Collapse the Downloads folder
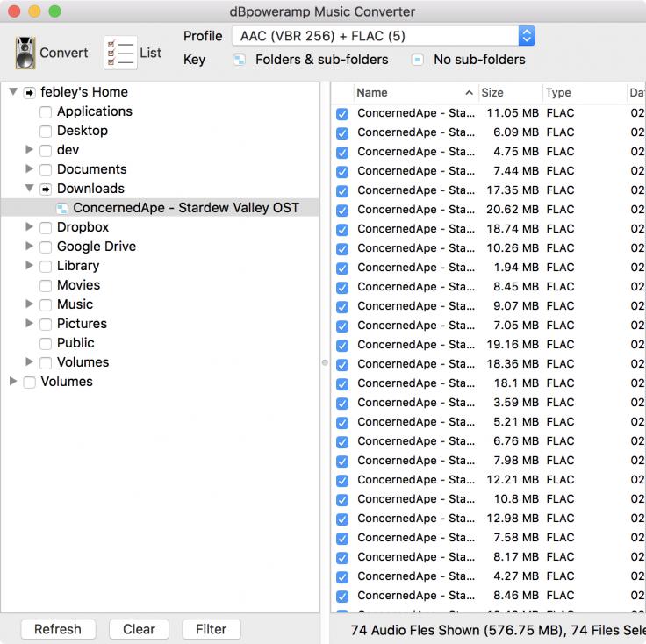 click(x=30, y=189)
